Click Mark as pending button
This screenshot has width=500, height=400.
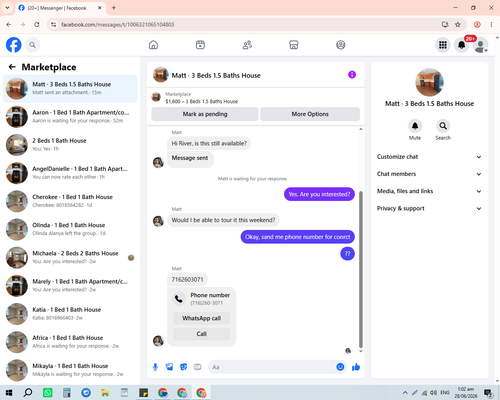[x=205, y=114]
